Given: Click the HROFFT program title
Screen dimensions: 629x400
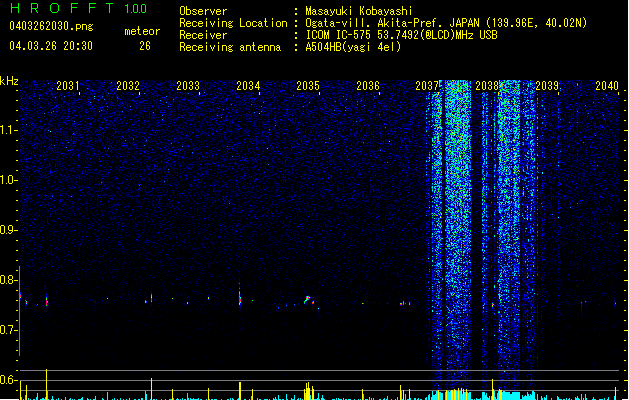Looking at the screenshot, I should tap(63, 8).
